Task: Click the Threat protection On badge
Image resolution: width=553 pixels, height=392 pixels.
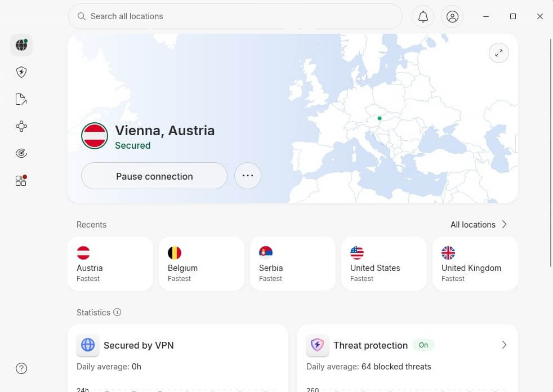Action: [423, 345]
